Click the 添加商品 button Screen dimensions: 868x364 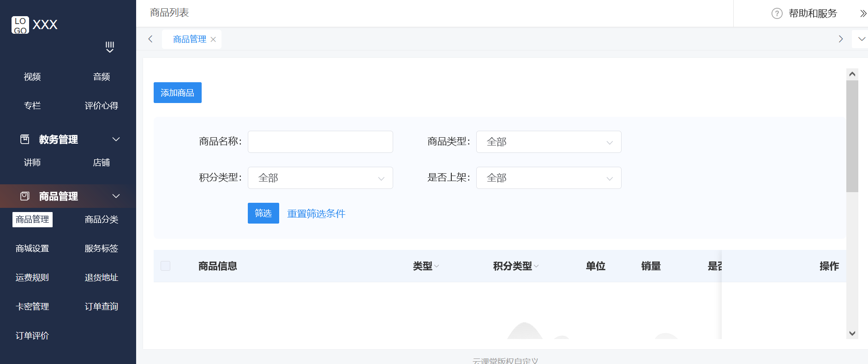point(177,93)
